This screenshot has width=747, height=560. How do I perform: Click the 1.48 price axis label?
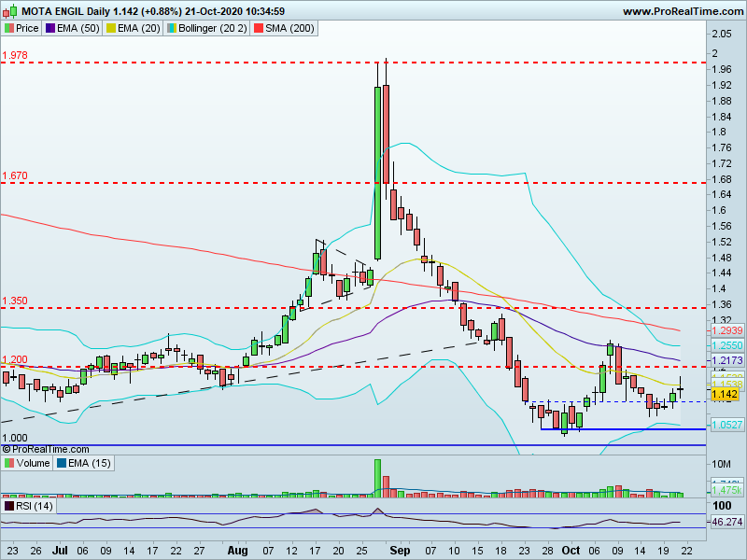[722, 258]
